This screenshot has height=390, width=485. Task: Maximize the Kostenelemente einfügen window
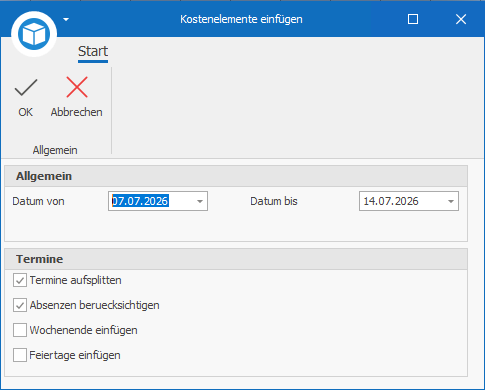click(x=413, y=19)
